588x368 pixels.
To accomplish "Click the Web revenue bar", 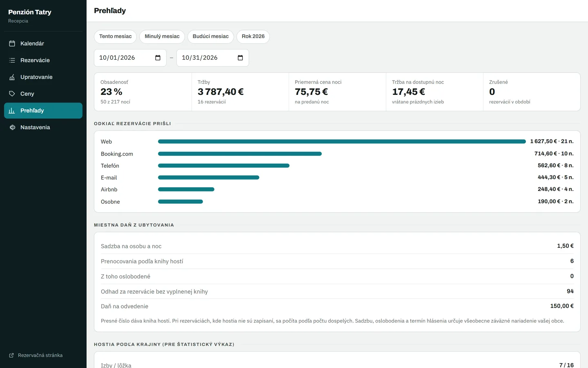I will pyautogui.click(x=342, y=141).
